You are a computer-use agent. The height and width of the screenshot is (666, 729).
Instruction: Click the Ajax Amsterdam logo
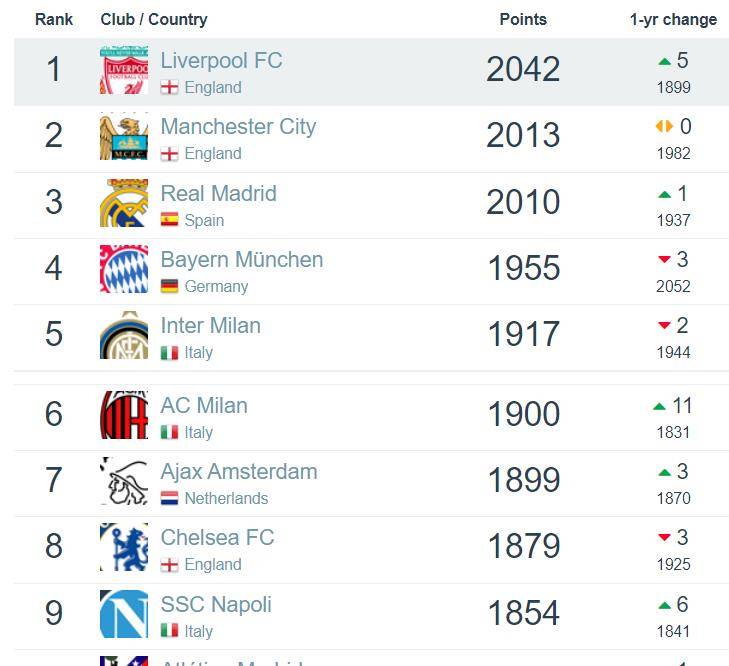[x=124, y=481]
